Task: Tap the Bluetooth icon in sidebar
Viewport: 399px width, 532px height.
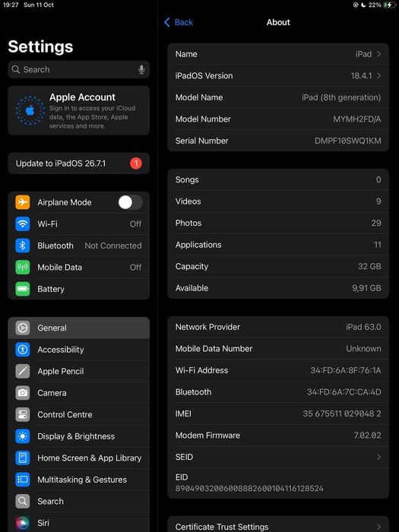Action: (23, 245)
